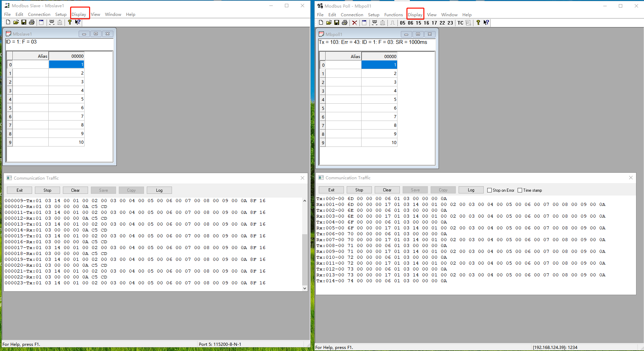Click Exit button in Poll Communication Traffic

pos(331,190)
